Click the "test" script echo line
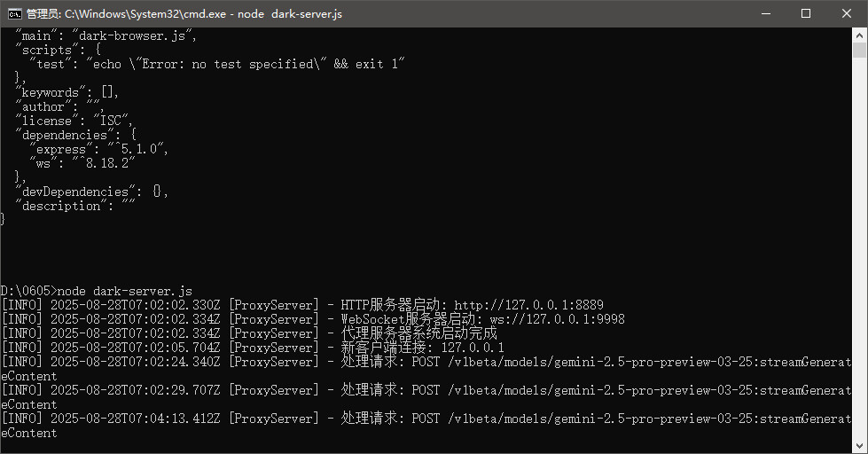This screenshot has height=454, width=868. tap(217, 64)
